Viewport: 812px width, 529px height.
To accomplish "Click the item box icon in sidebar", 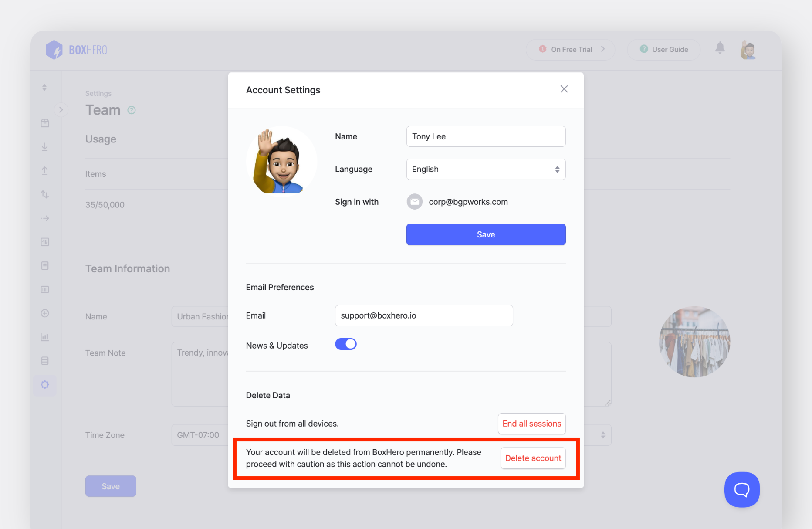I will tap(45, 123).
